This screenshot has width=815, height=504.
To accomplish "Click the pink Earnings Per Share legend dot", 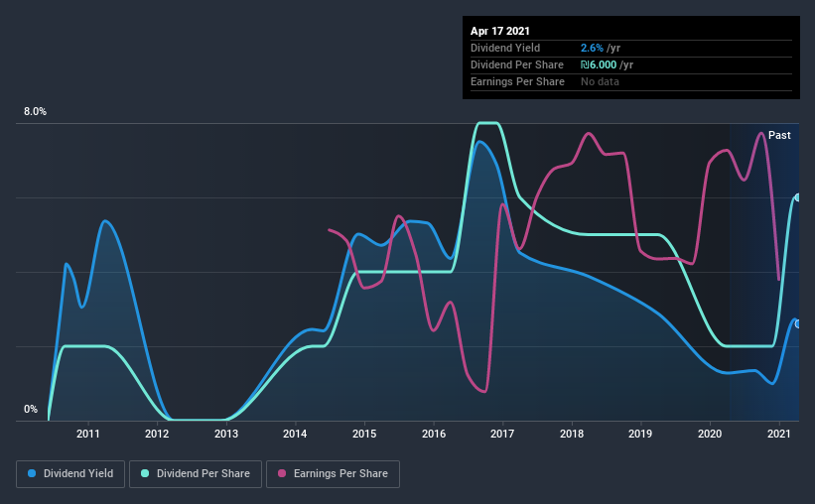I will click(x=282, y=473).
